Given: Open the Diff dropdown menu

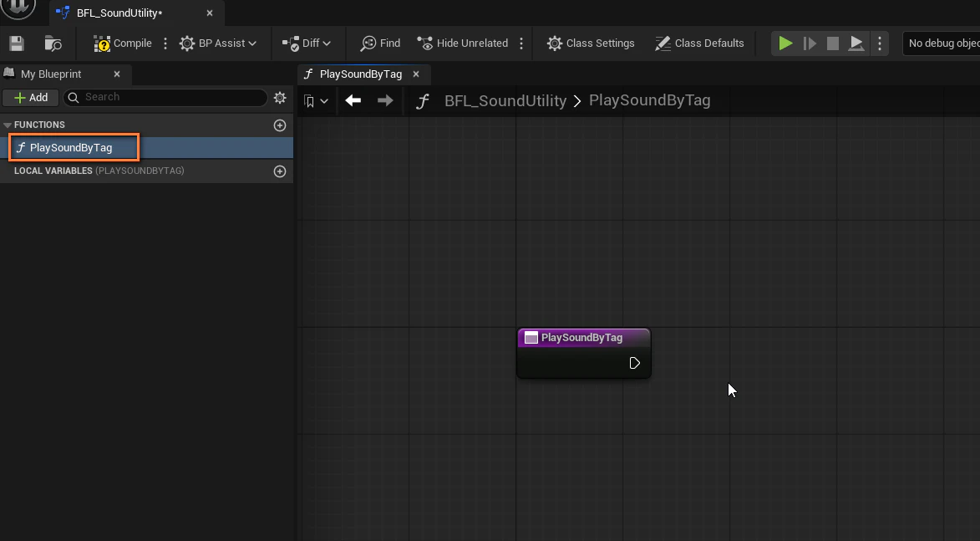Looking at the screenshot, I should pyautogui.click(x=307, y=43).
